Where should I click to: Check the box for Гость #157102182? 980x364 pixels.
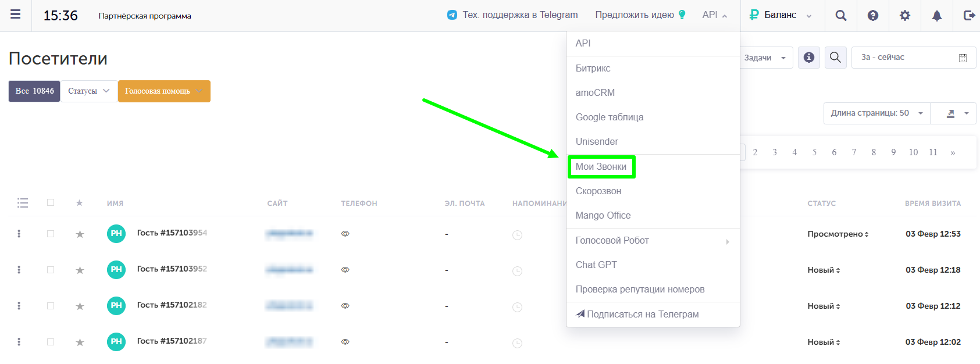click(x=51, y=306)
